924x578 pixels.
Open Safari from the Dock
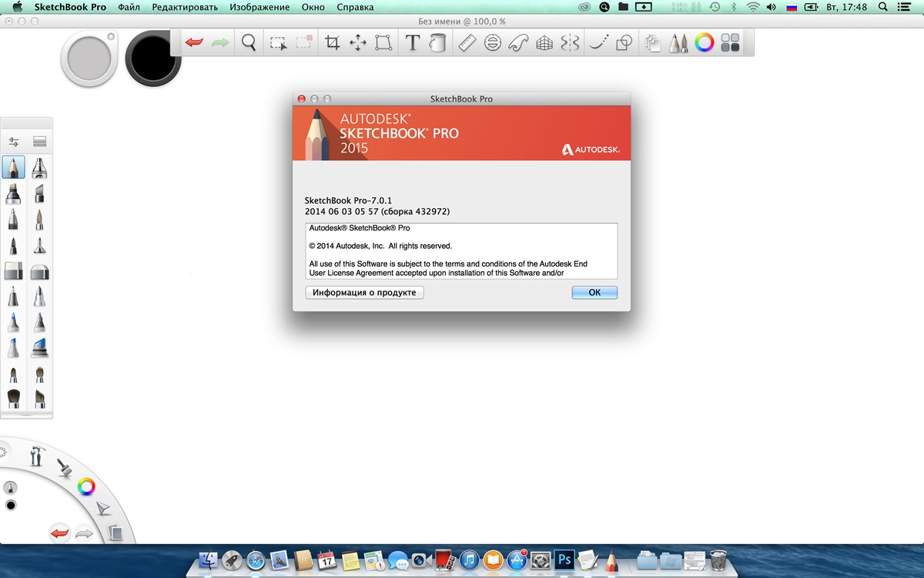256,560
